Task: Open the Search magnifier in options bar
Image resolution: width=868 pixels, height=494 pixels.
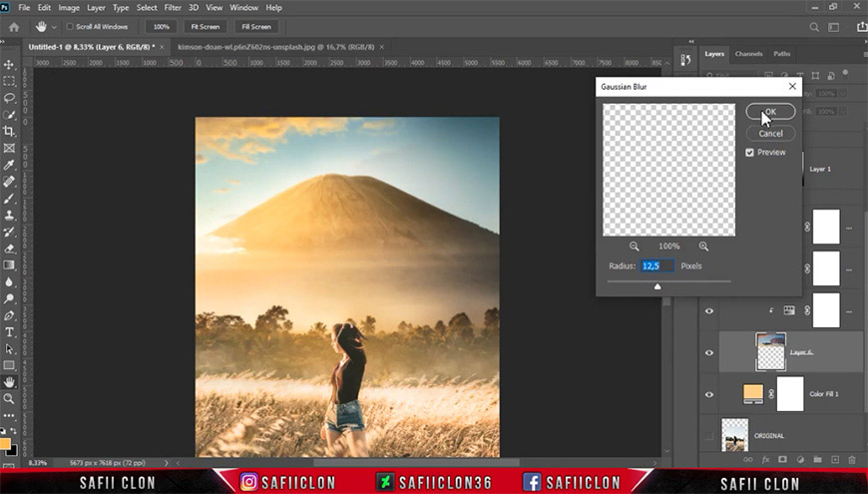Action: 814,27
